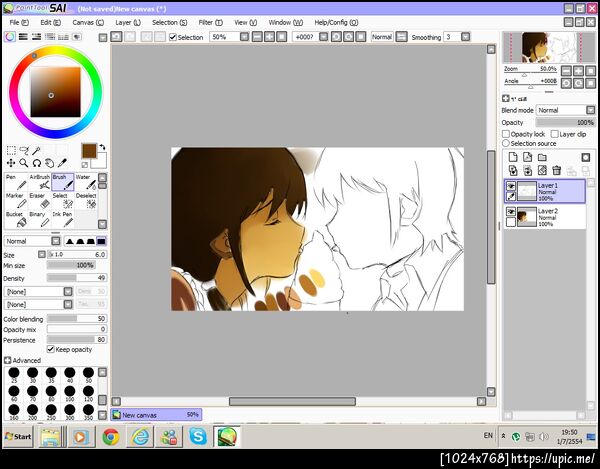Create a new layer in layer panel
Image resolution: width=600 pixels, height=469 pixels.
coord(513,157)
